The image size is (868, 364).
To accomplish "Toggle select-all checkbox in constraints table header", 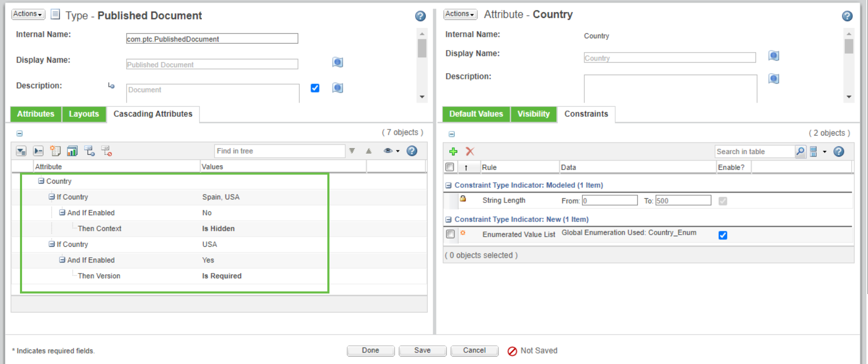I will 450,167.
